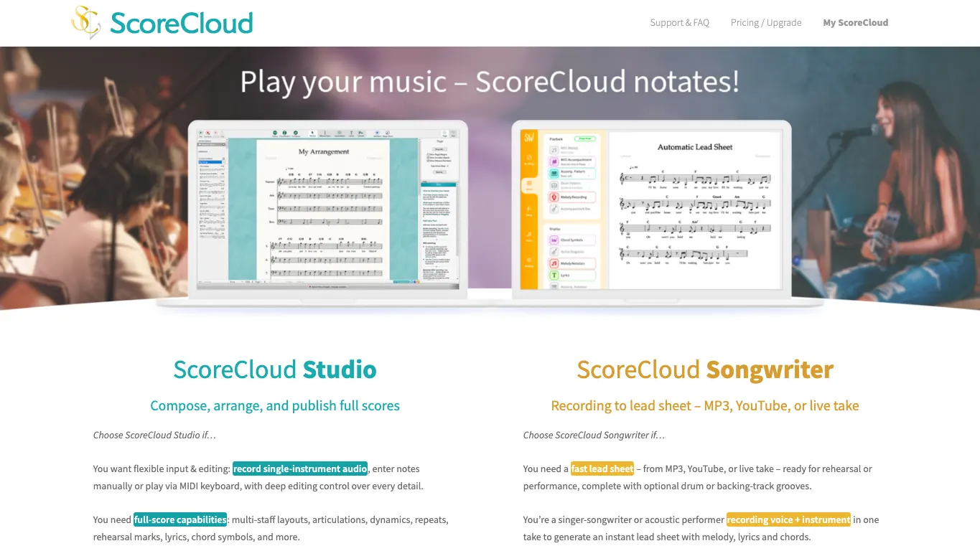This screenshot has height=551, width=980.
Task: Click the Play icon in Studio's top-left toolbar
Action: tap(200, 133)
